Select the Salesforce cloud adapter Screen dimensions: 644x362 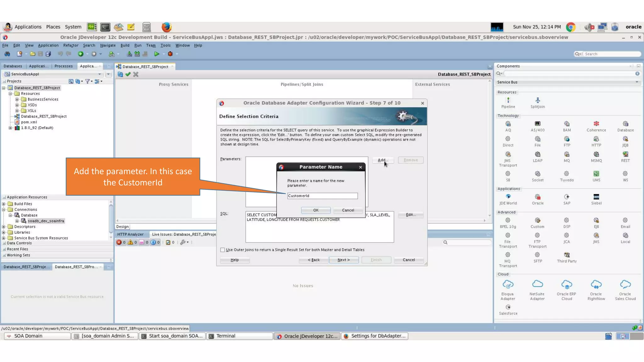click(508, 307)
